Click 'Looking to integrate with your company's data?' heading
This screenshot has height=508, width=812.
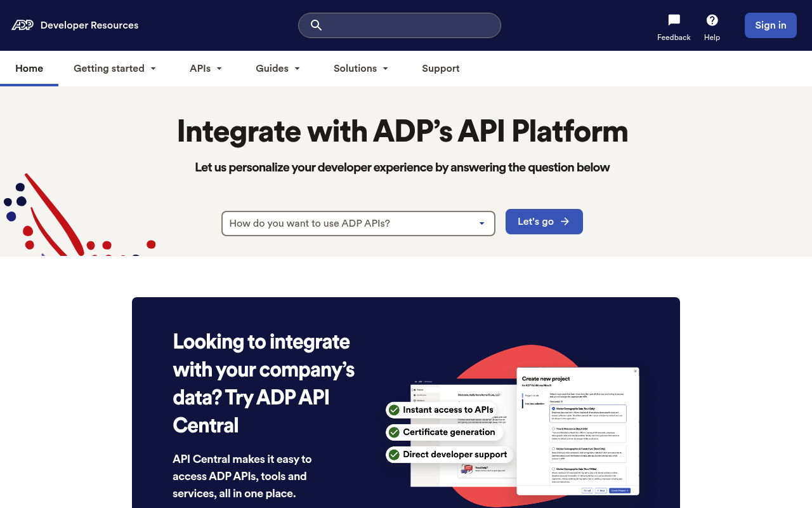point(264,383)
